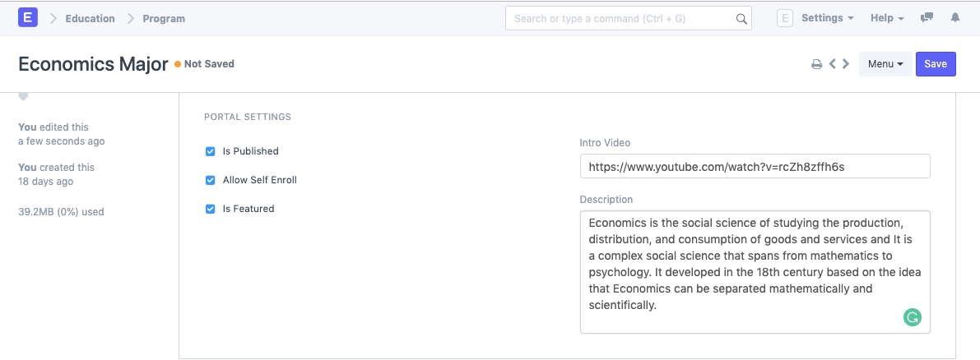Image resolution: width=980 pixels, height=360 pixels.
Task: Toggle Allow Self Enroll checkbox
Action: [x=211, y=180]
